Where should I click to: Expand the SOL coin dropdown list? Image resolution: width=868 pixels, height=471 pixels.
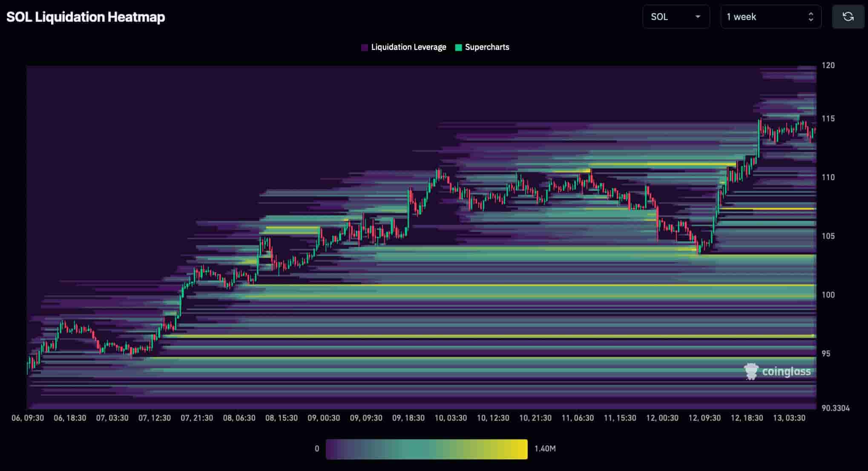[676, 17]
